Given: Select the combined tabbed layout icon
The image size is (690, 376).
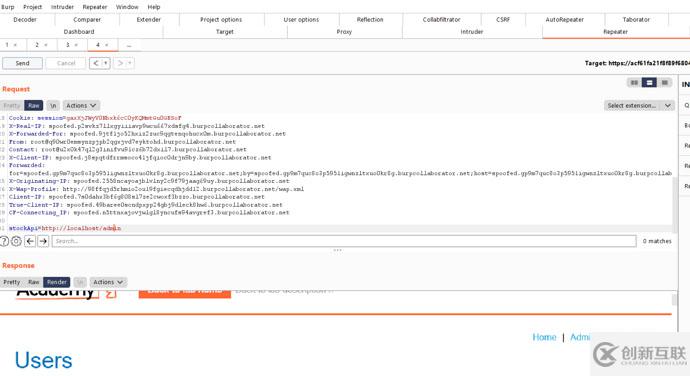Looking at the screenshot, I should pos(664,83).
